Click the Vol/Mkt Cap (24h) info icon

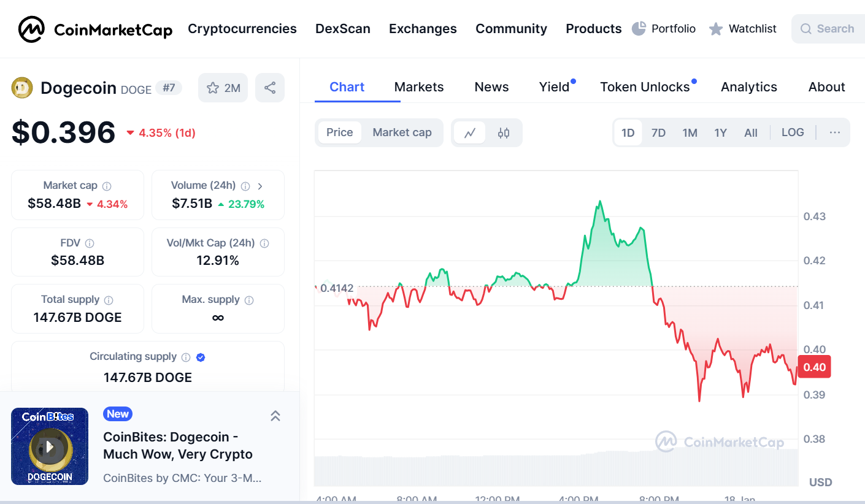[x=264, y=243]
